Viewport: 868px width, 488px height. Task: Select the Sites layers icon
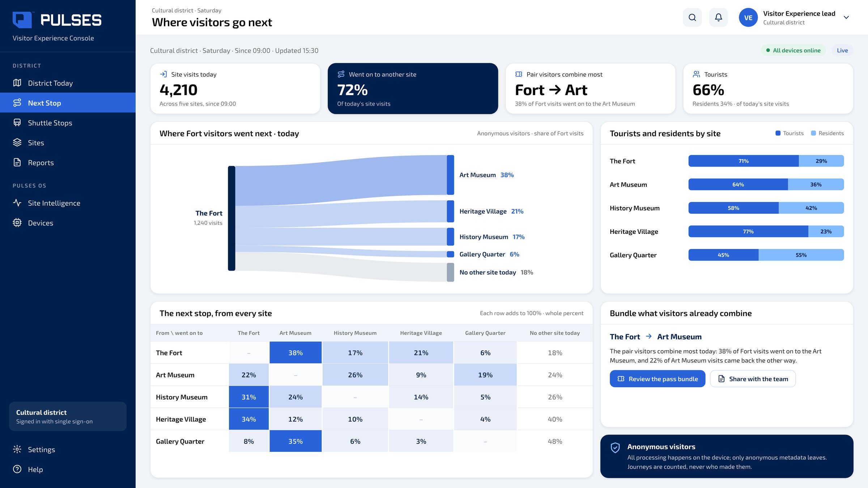click(17, 142)
